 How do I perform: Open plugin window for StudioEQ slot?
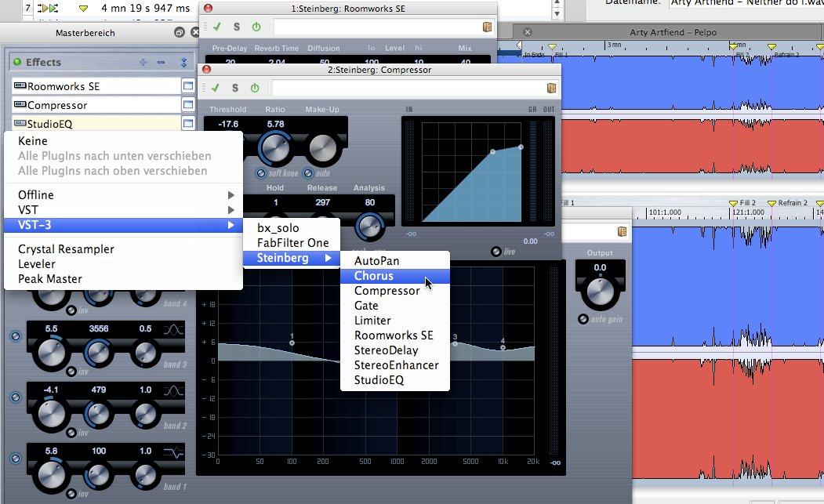click(x=188, y=124)
